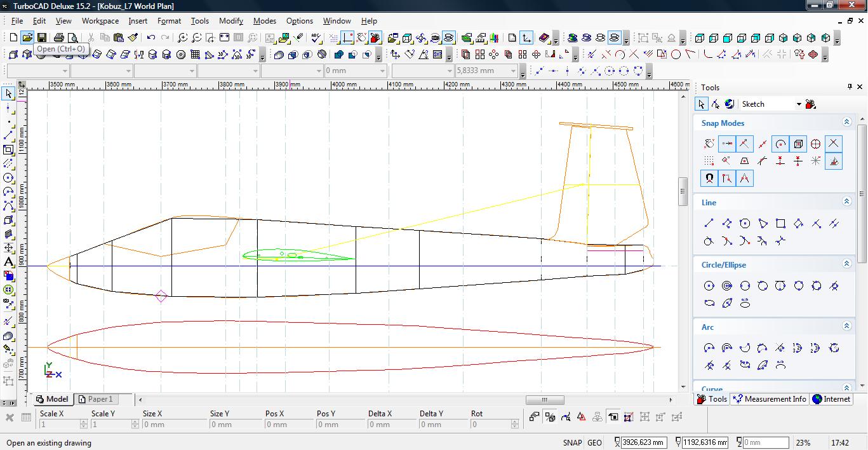868x450 pixels.
Task: Click the Circle icon in modify toolbar
Action: coord(676,55)
